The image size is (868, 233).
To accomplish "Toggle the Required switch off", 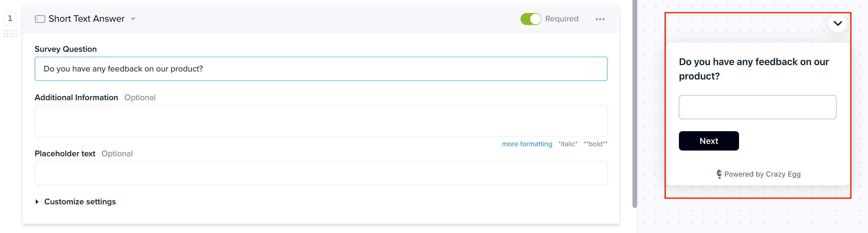I will (x=531, y=19).
